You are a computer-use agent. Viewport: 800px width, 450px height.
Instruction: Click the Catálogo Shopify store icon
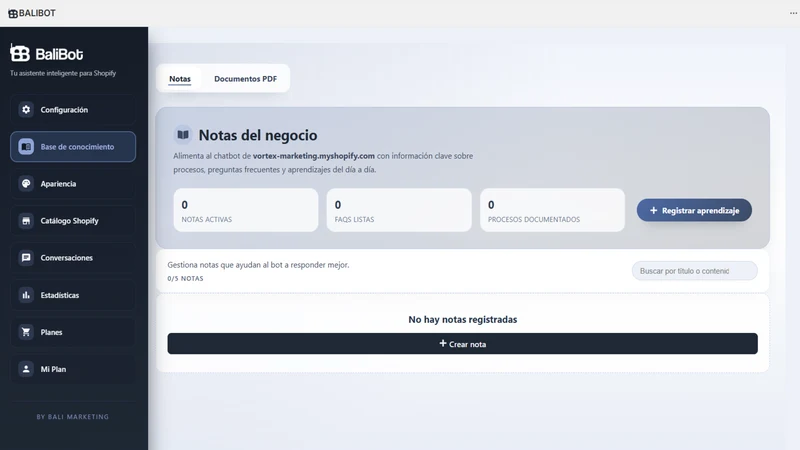(26, 221)
